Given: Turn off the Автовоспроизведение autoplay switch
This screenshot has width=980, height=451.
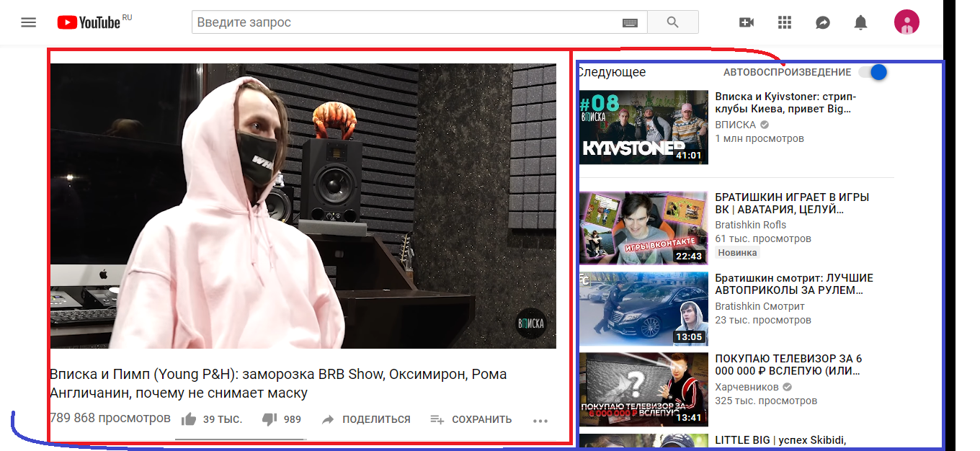Looking at the screenshot, I should (x=873, y=72).
